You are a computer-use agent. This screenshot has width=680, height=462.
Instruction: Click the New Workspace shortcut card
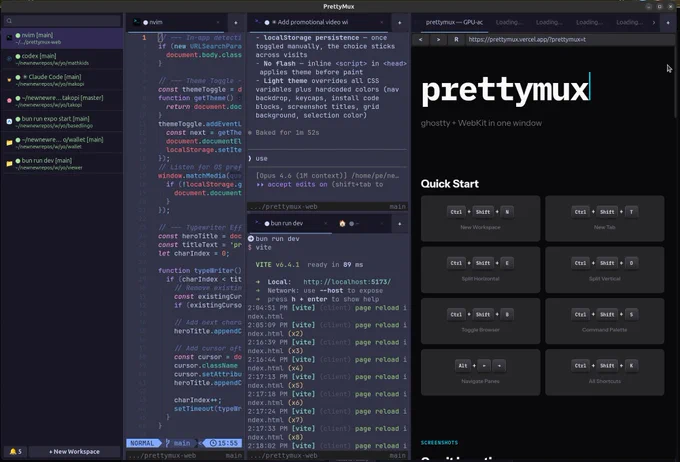point(480,218)
